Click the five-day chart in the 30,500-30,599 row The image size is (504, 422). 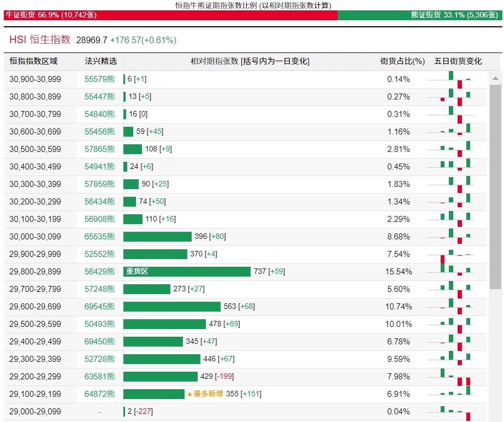pyautogui.click(x=456, y=149)
